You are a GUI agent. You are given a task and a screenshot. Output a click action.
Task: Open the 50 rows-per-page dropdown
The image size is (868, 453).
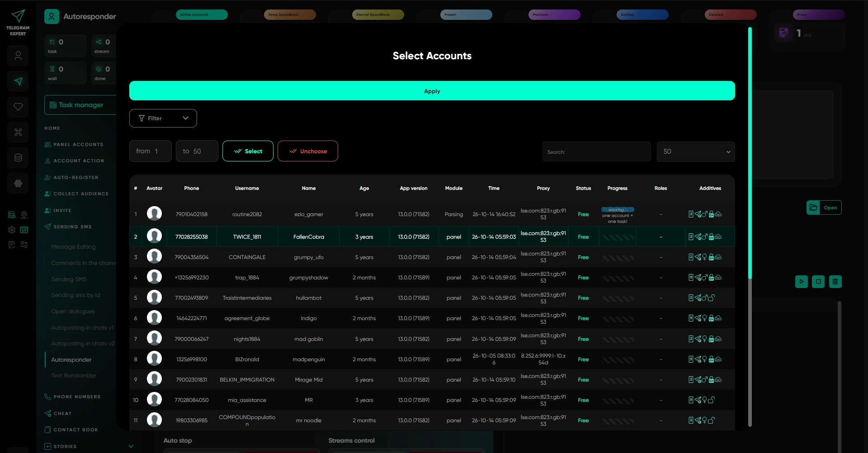[x=696, y=151]
